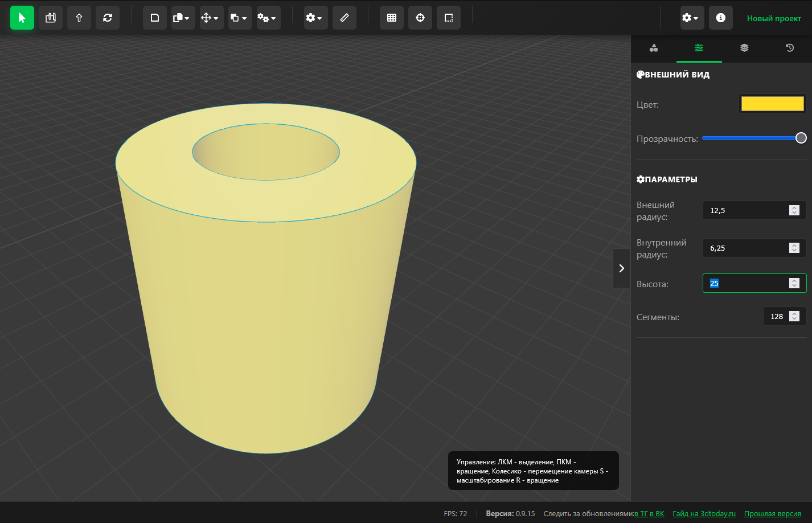Open the Гайд на 3dtoday.ru link
The width and height of the screenshot is (812, 523).
(704, 513)
